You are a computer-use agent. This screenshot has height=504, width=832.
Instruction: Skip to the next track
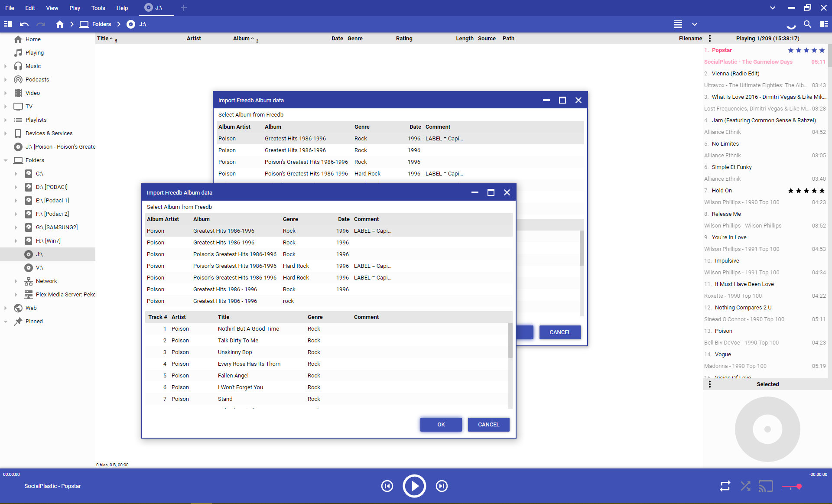click(442, 486)
